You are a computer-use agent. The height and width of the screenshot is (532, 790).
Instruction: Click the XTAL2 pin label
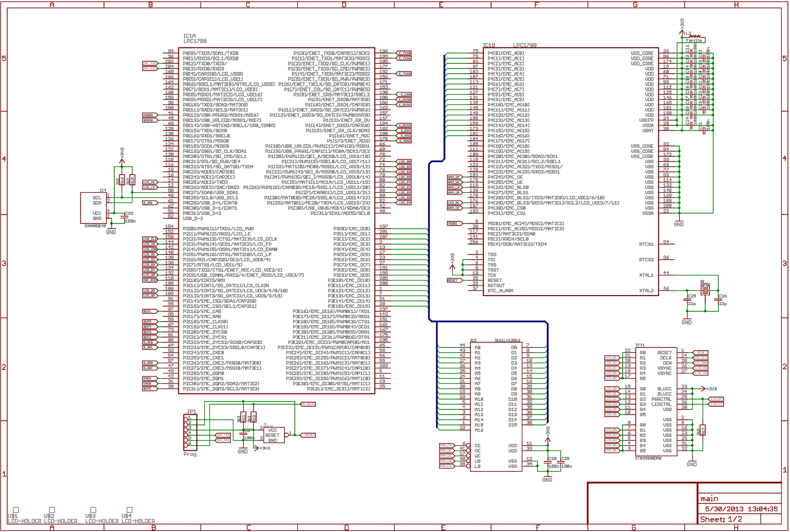click(x=647, y=291)
